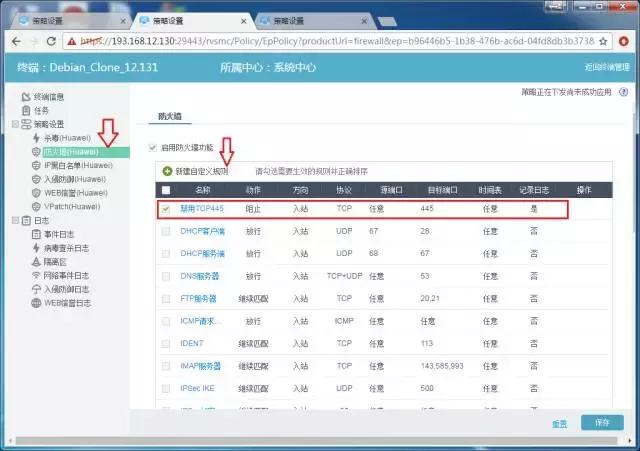The image size is (640, 451).
Task: Open the IDENT rule link
Action: point(192,343)
